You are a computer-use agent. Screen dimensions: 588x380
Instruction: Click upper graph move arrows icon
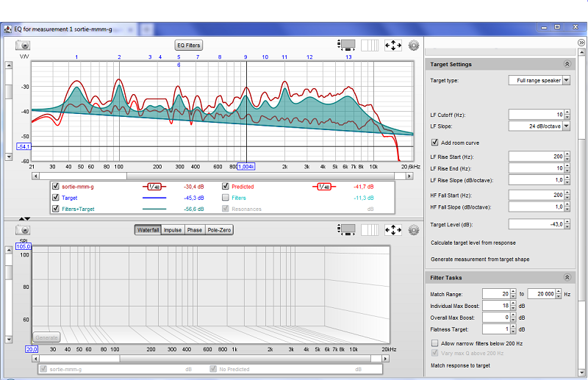(393, 46)
